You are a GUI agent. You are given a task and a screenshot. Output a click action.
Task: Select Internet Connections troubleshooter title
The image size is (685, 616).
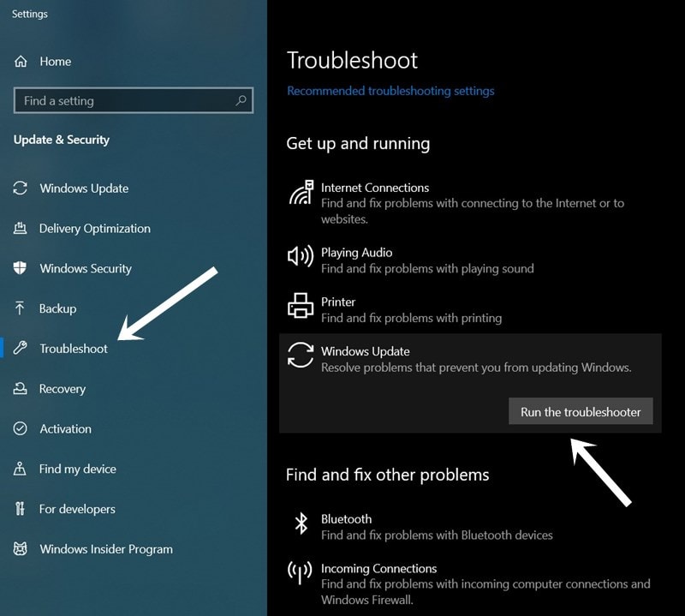pyautogui.click(x=375, y=188)
